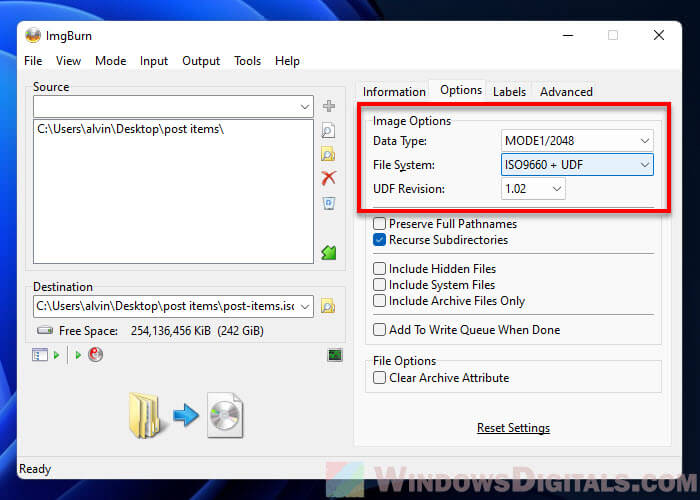Open the View menu

(x=68, y=61)
